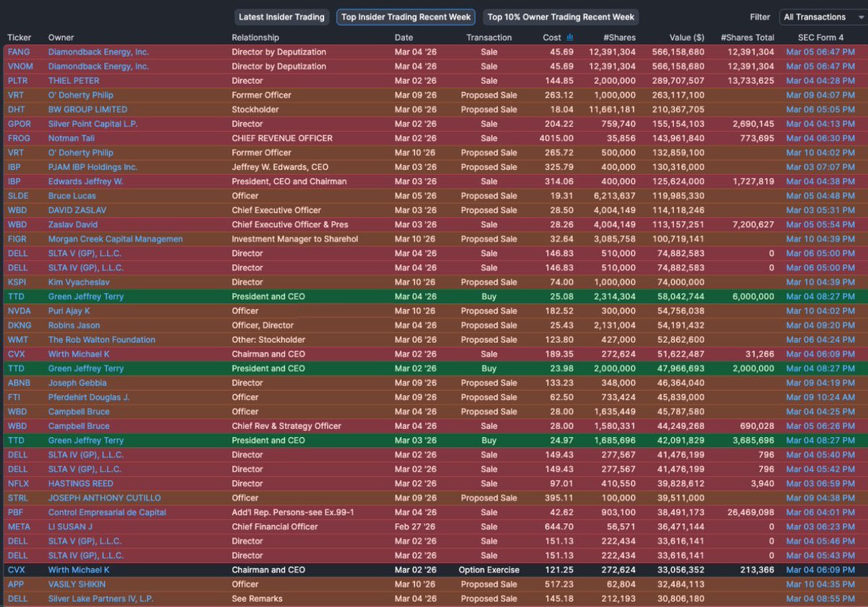
Task: View owner Edwards Jeffrey W.
Action: tap(85, 182)
